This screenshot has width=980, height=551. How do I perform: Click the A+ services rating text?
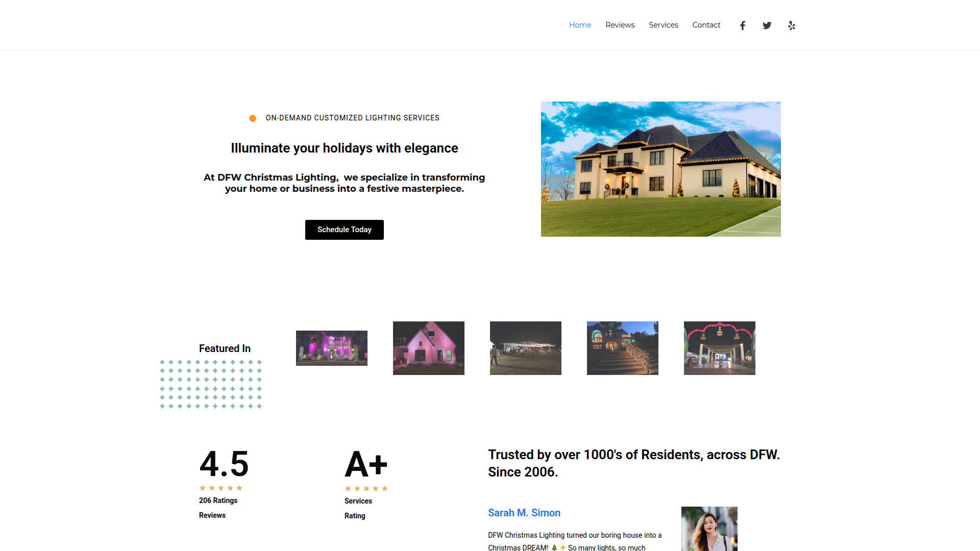coord(366,464)
